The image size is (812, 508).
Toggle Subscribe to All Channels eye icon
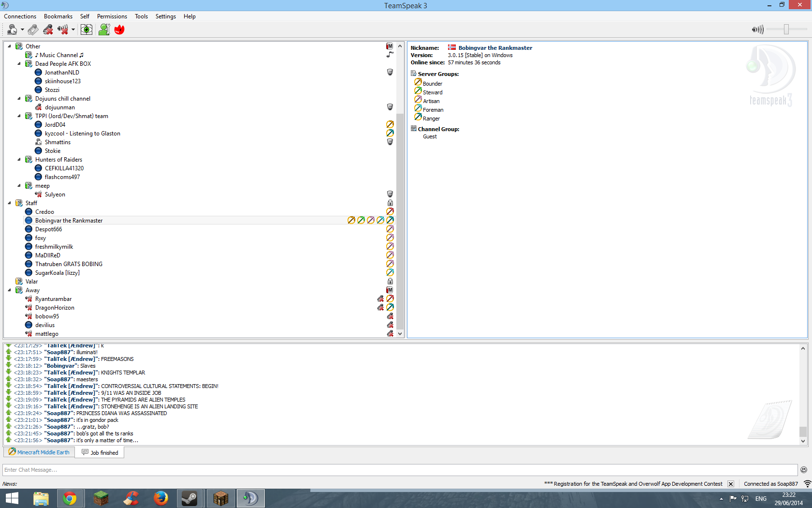[x=87, y=30]
